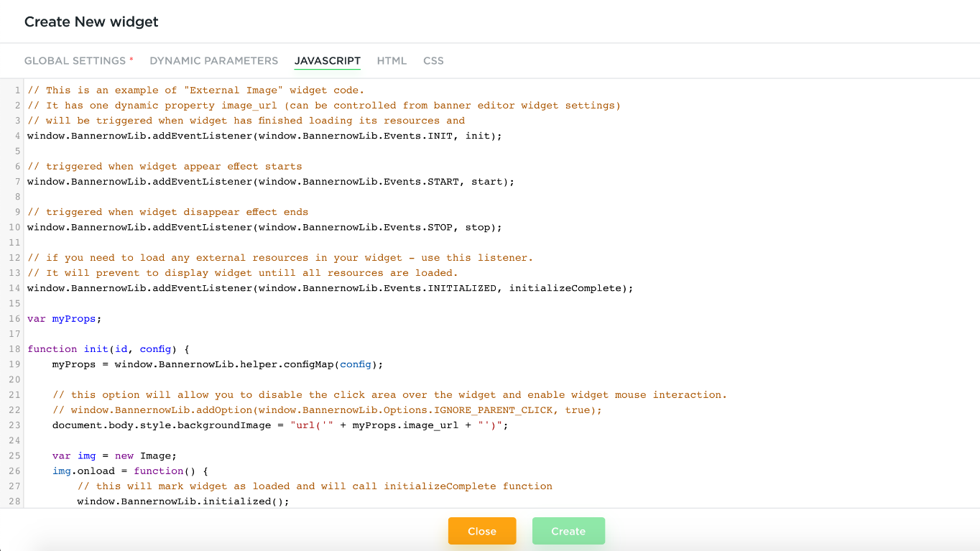Click the orange Close button
This screenshot has height=551, width=980.
tap(482, 531)
